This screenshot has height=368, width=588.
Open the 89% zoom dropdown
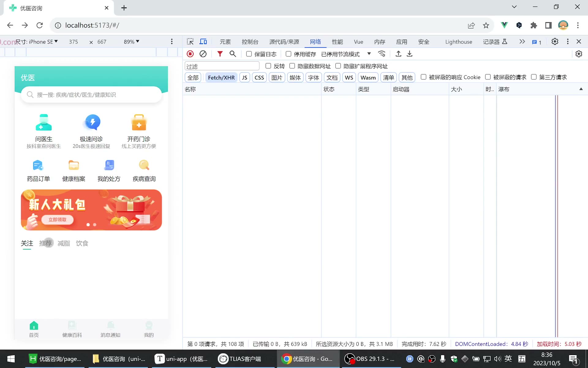(x=131, y=42)
